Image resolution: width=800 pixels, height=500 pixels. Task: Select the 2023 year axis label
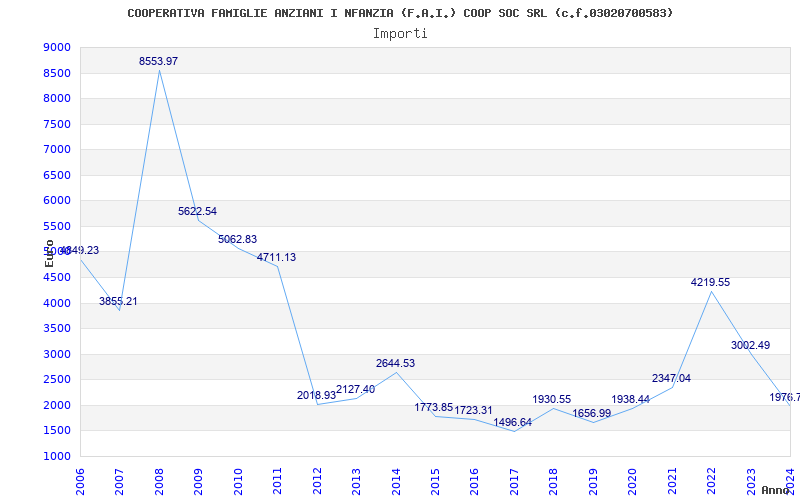751,482
